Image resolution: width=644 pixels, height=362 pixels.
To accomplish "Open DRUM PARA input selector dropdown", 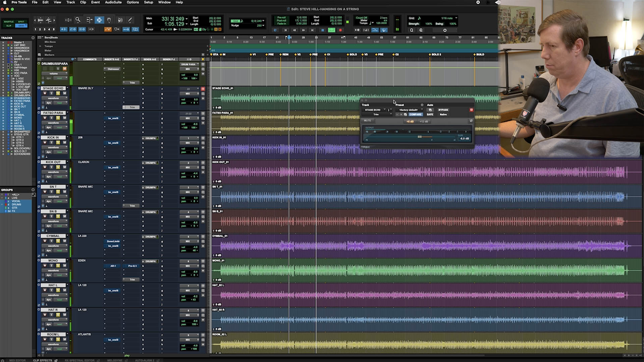I will point(190,64).
